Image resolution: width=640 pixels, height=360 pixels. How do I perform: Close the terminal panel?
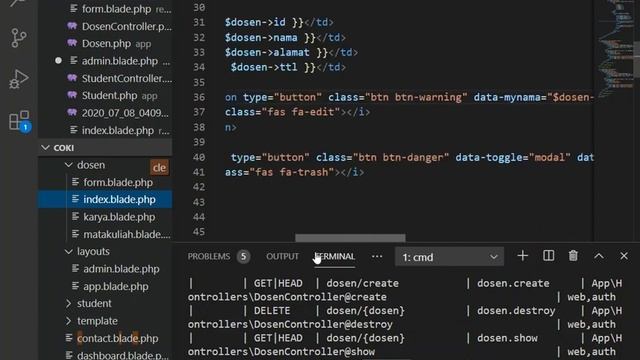click(x=624, y=256)
